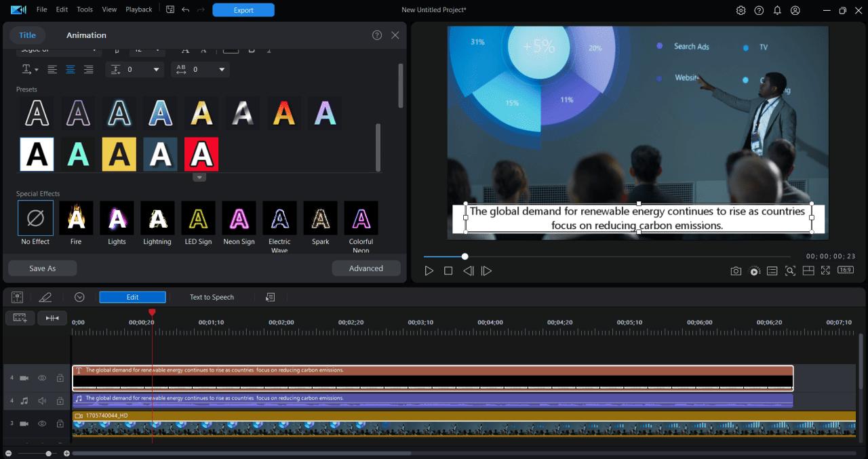This screenshot has height=459, width=868.
Task: Open the font size dropdown
Action: [x=156, y=50]
